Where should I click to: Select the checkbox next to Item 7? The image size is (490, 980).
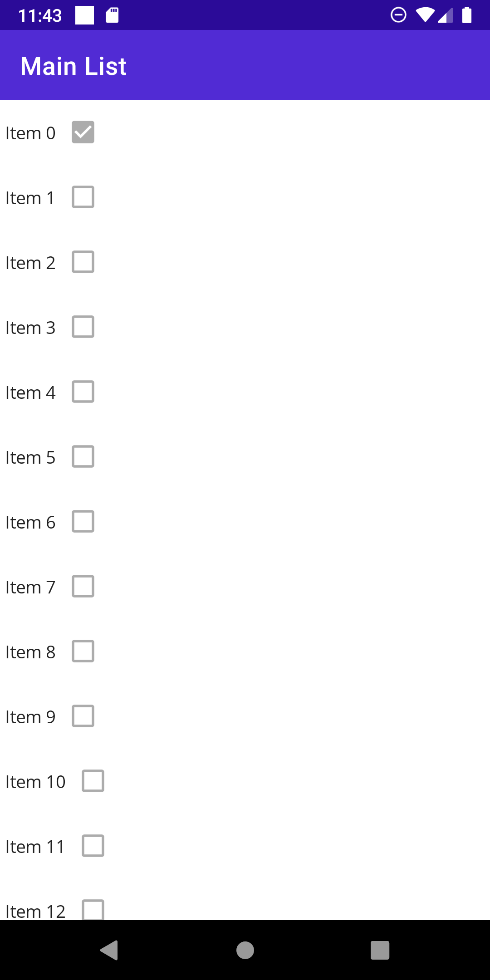[x=83, y=587]
